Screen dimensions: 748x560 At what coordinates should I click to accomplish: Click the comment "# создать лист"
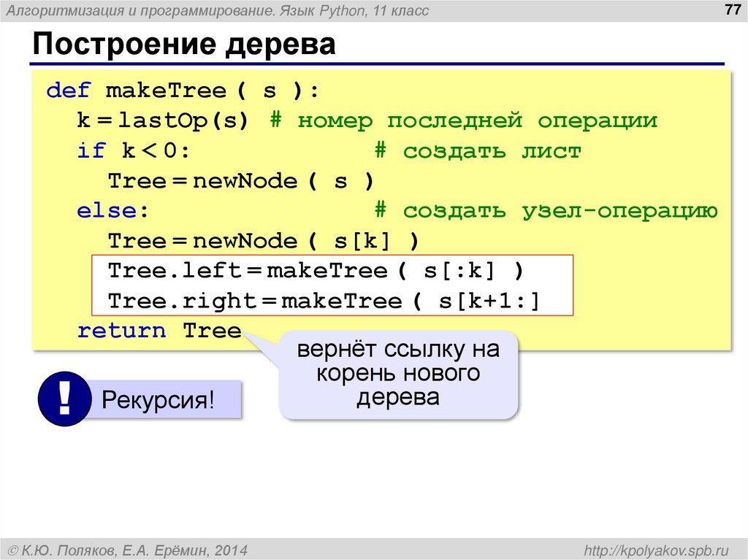click(x=478, y=150)
